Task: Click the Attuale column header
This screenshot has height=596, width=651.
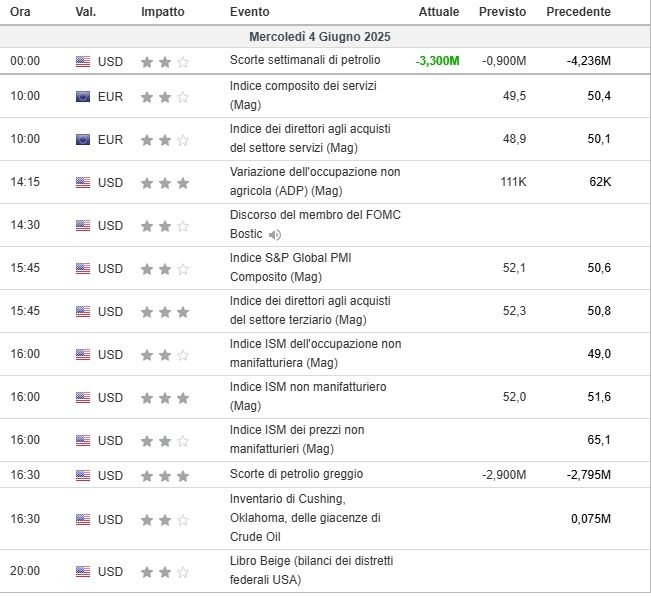Action: (x=439, y=12)
